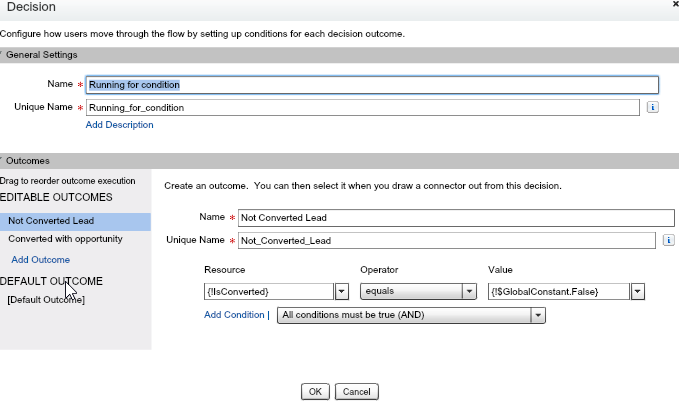Collapse the General Settings section
This screenshot has height=403, width=679.
pos(3,54)
